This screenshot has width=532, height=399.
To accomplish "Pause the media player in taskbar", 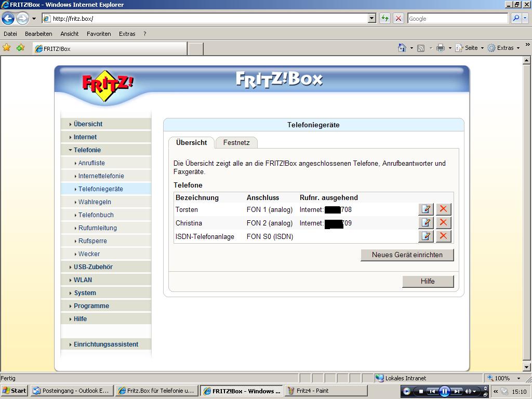I will point(445,391).
